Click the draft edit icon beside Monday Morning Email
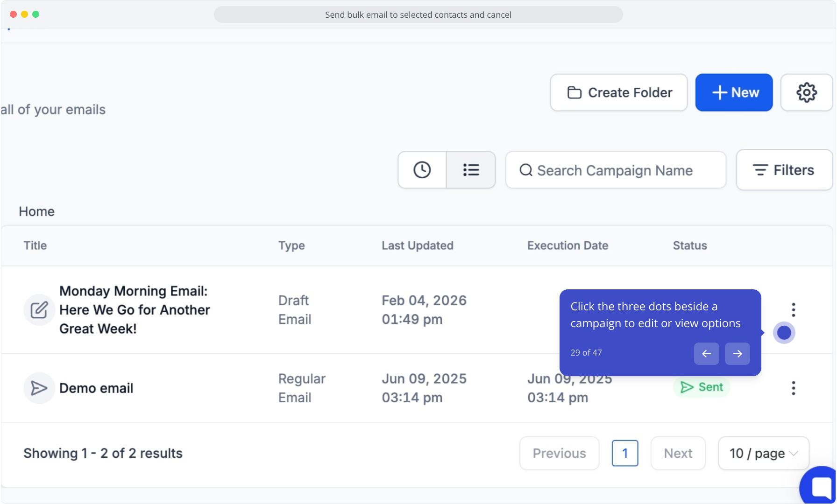This screenshot has width=837, height=504. (x=39, y=310)
